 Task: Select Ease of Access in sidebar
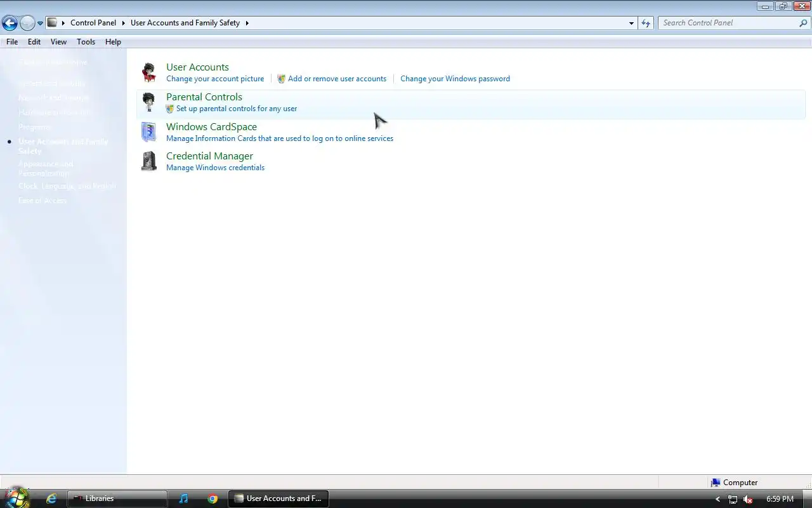click(43, 201)
